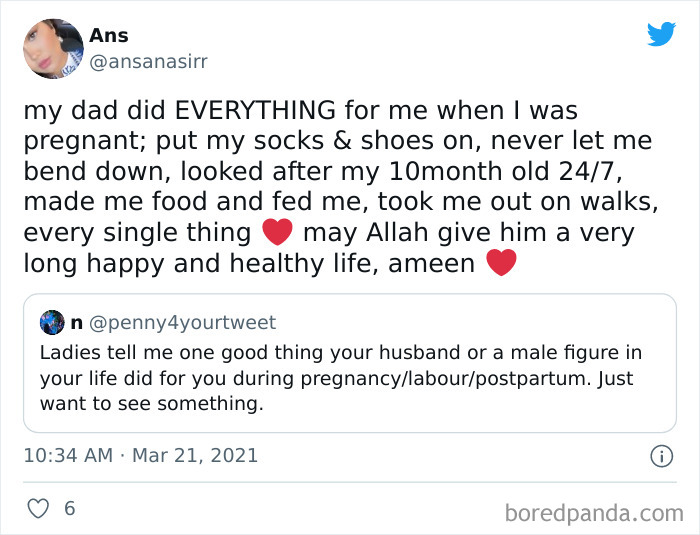
Task: Click the "Mar 21, 2021" tweet date
Action: coord(193,456)
